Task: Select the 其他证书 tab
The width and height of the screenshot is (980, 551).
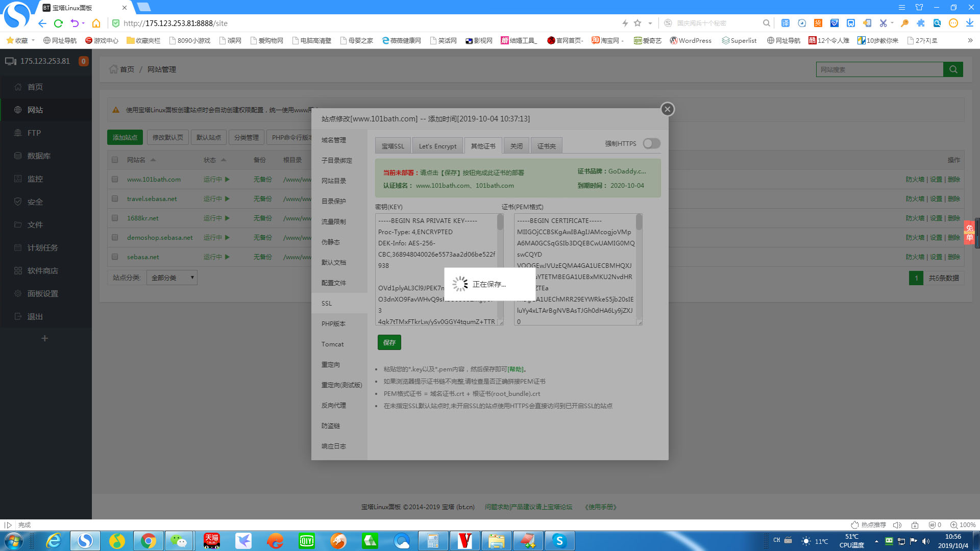Action: pyautogui.click(x=483, y=146)
